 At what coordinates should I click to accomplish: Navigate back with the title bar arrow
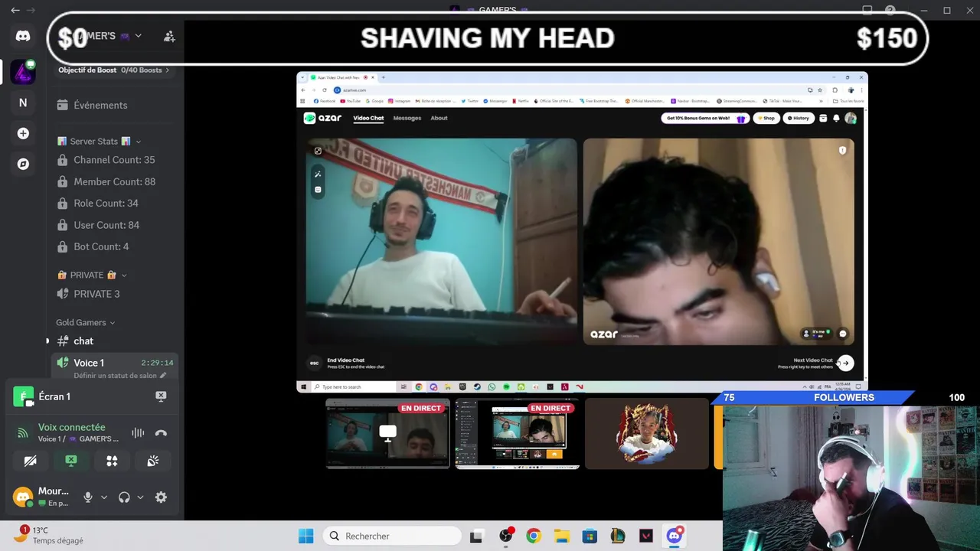tap(15, 10)
